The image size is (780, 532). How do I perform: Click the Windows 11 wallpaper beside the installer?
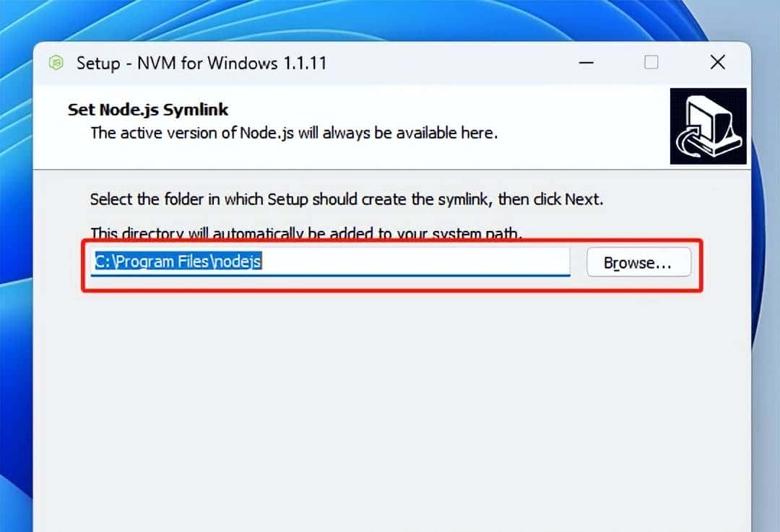[x=16, y=289]
